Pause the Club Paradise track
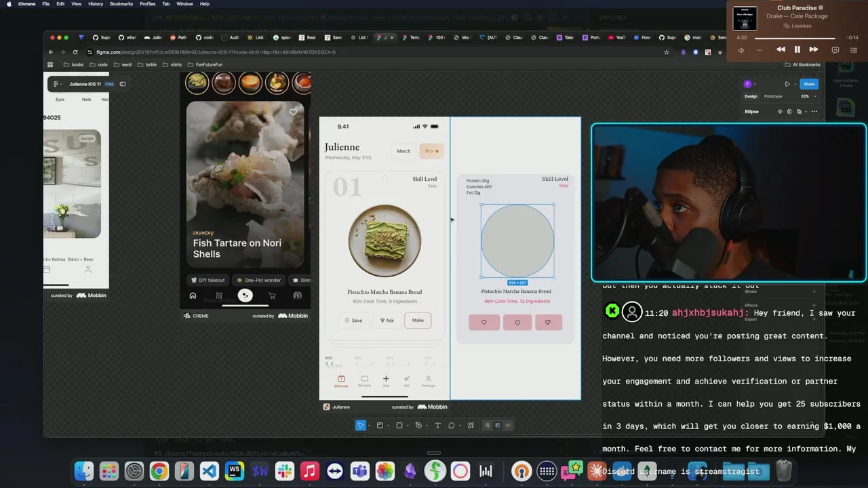Screen dimensions: 868x488 797,49
